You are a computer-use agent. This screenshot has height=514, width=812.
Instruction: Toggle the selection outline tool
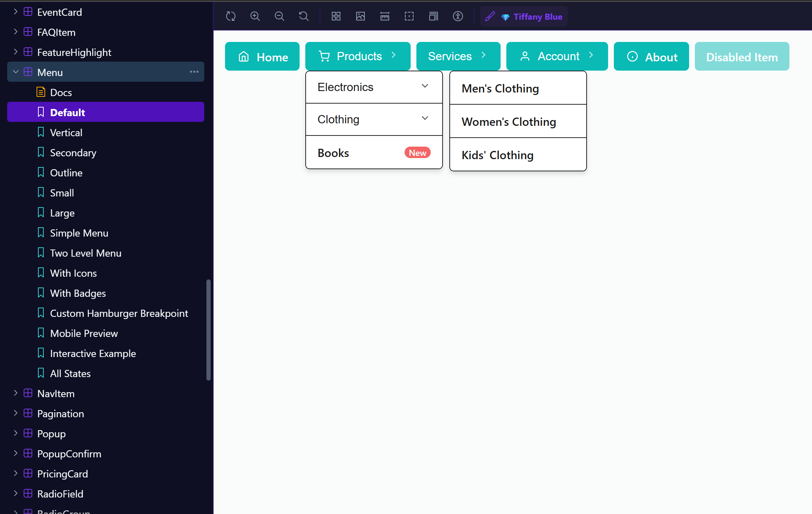click(x=409, y=16)
